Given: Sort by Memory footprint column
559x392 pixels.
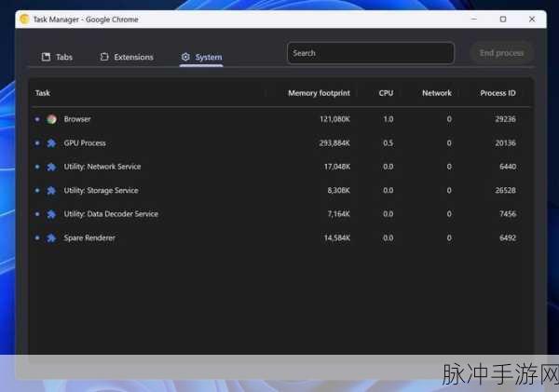Looking at the screenshot, I should point(319,93).
